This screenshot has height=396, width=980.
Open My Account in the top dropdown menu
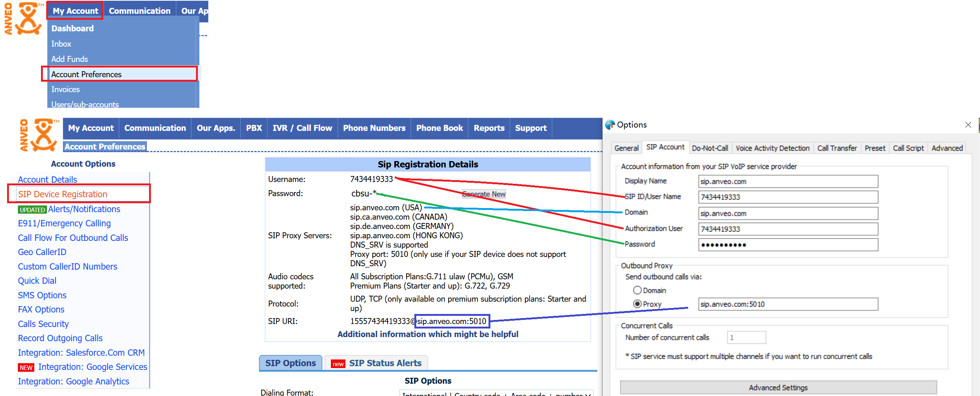pyautogui.click(x=75, y=11)
